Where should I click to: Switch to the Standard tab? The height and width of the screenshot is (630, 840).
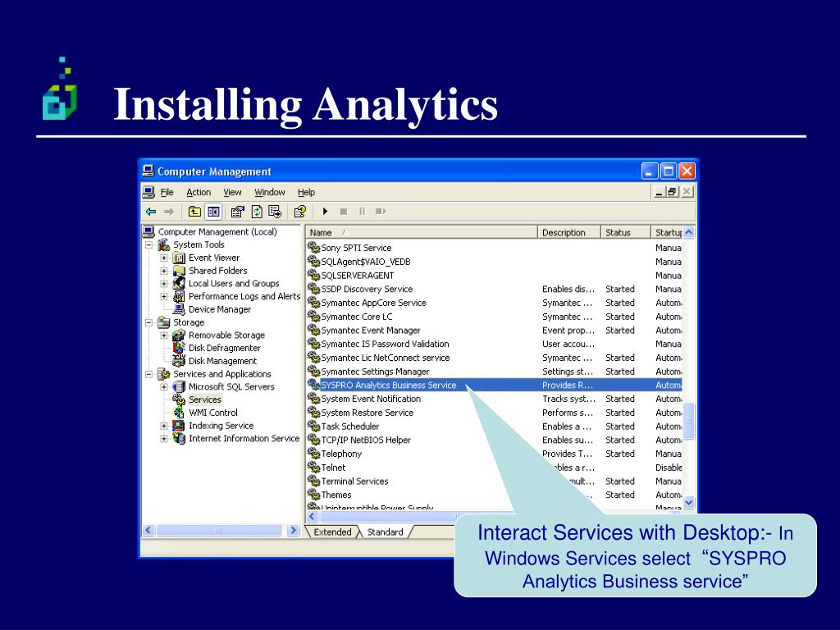(385, 532)
